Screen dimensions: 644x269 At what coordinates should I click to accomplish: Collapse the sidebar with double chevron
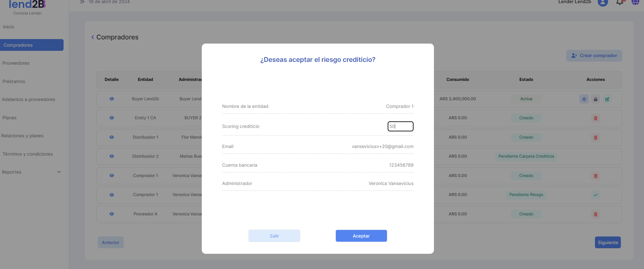(82, 2)
